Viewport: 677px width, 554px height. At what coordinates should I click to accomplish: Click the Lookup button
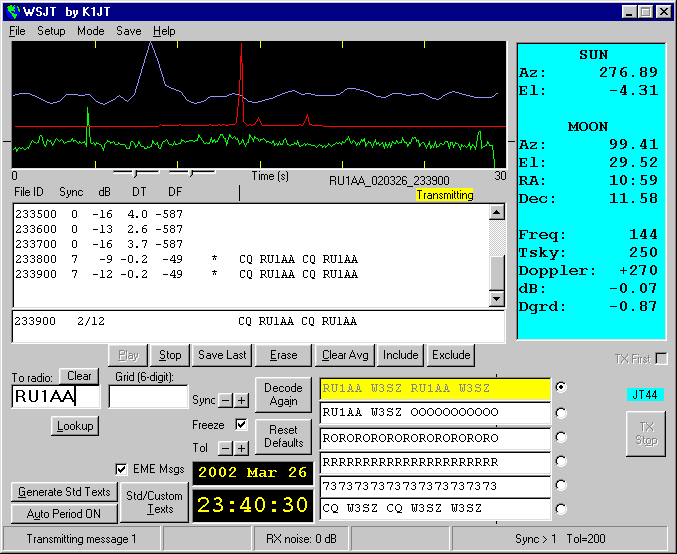tap(75, 426)
